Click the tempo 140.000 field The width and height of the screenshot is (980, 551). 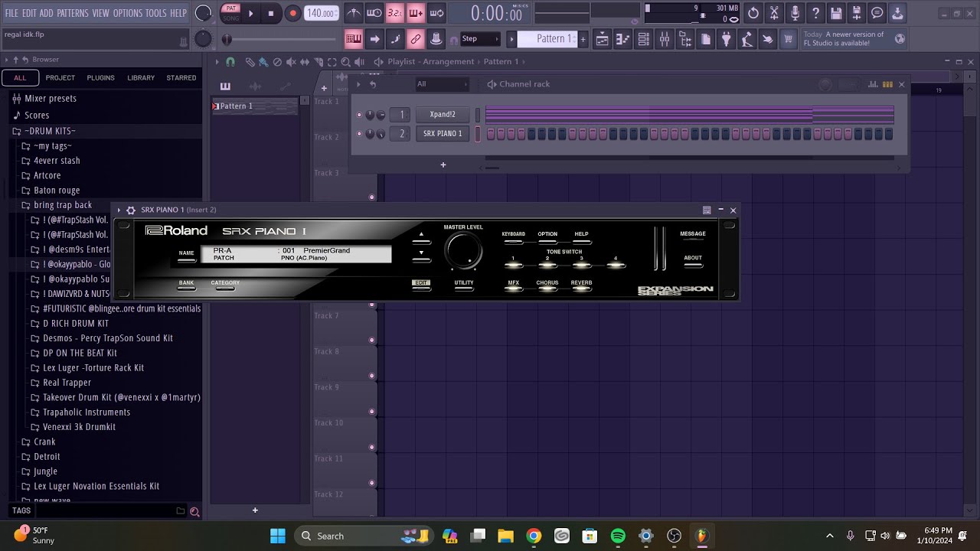(x=322, y=13)
